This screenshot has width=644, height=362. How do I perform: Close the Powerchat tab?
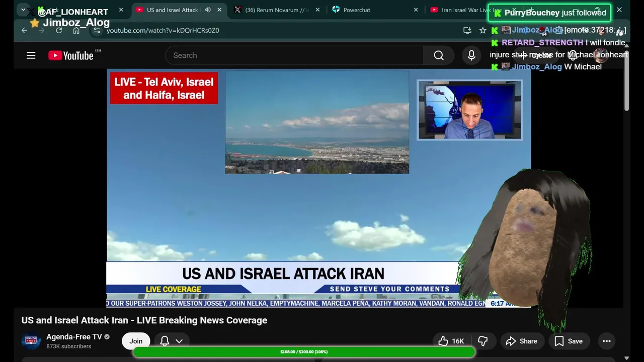[416, 10]
